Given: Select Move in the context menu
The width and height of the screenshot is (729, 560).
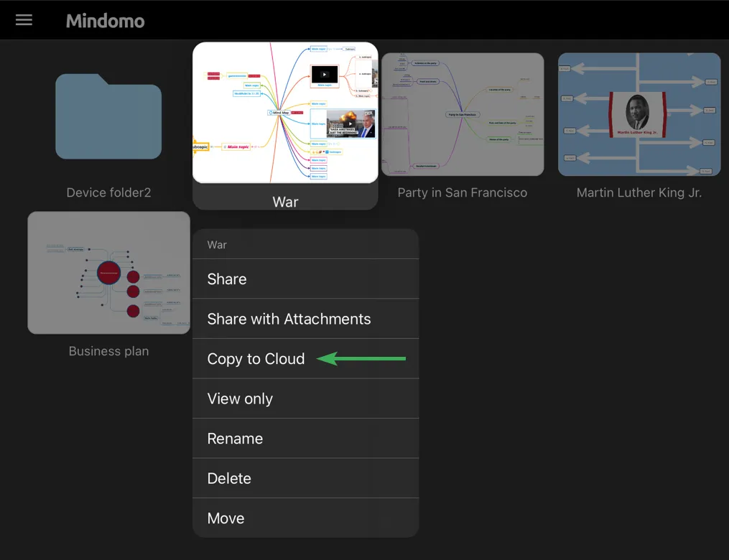Looking at the screenshot, I should (226, 518).
